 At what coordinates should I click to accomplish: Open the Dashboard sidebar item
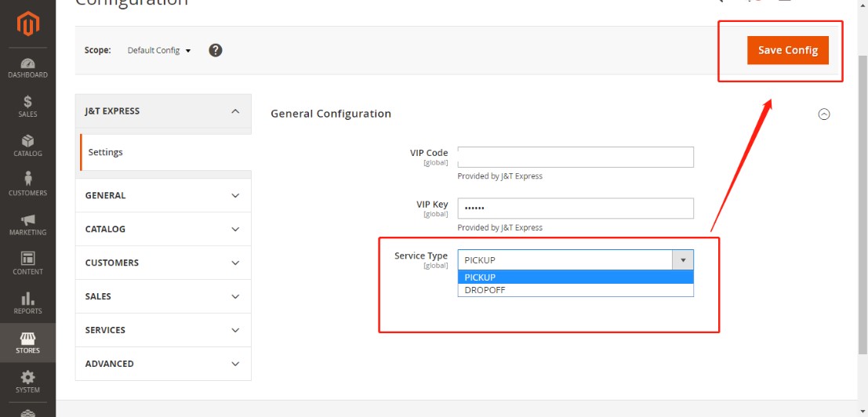27,67
